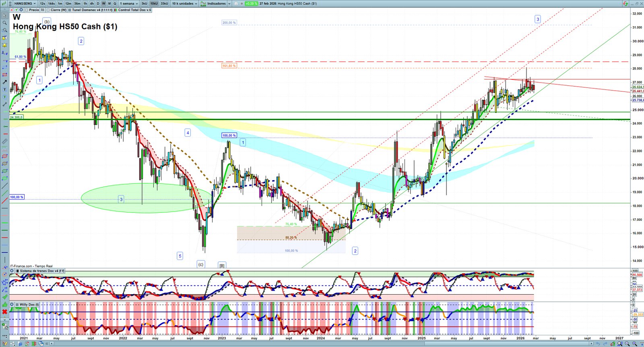The width and height of the screenshot is (644, 347).
Task: Select the text label T tool
Action: point(4,89)
